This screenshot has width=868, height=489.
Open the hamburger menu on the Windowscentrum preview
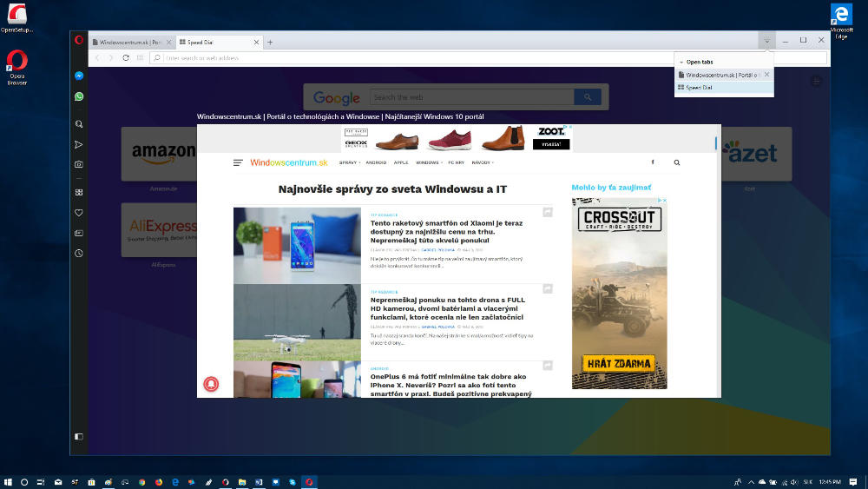pyautogui.click(x=238, y=162)
